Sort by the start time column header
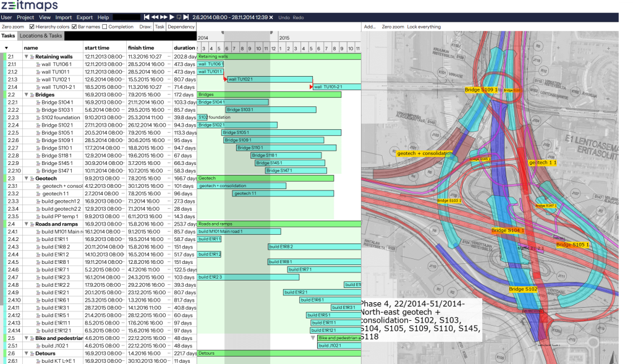The image size is (633, 364). click(97, 48)
